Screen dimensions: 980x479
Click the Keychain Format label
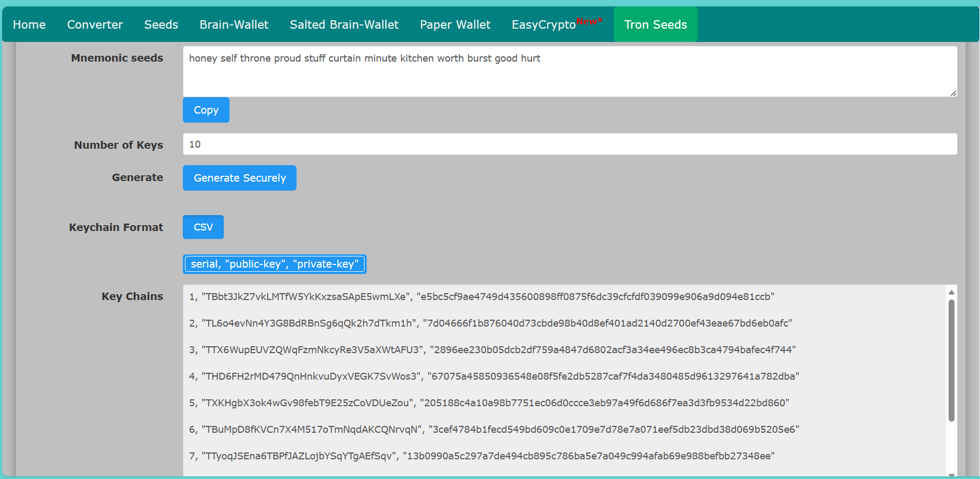[x=116, y=227]
